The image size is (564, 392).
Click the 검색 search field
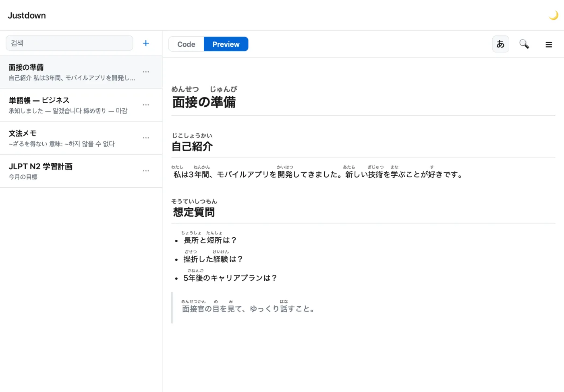click(x=69, y=43)
